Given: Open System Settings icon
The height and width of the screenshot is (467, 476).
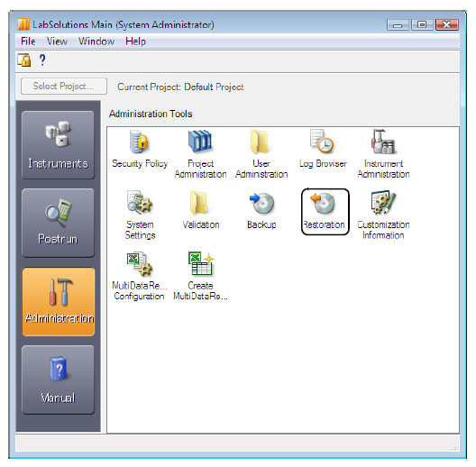Looking at the screenshot, I should 140,215.
